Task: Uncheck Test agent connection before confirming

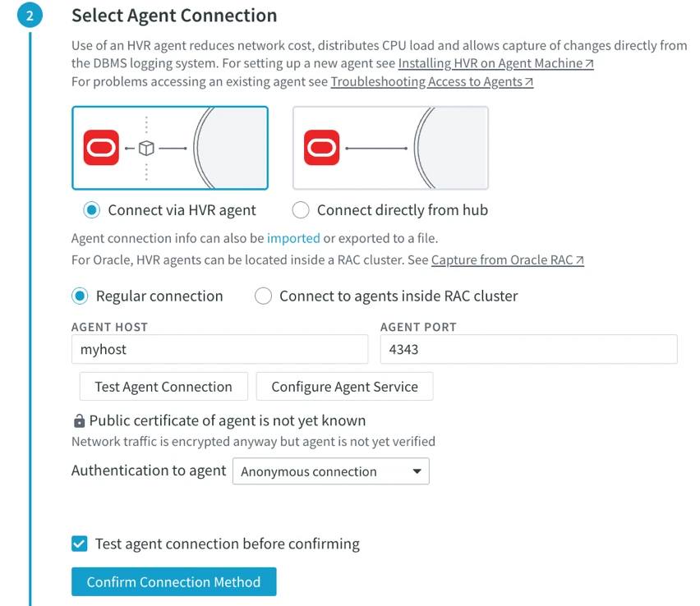Action: [x=79, y=544]
